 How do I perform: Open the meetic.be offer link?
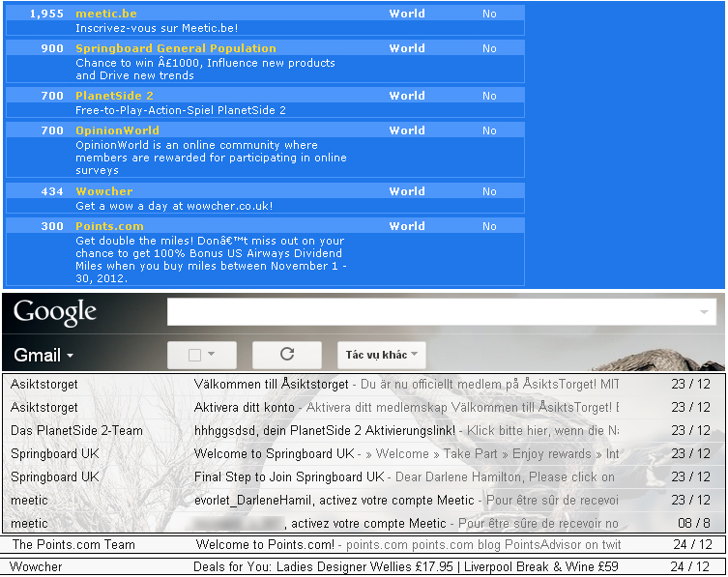coord(105,14)
